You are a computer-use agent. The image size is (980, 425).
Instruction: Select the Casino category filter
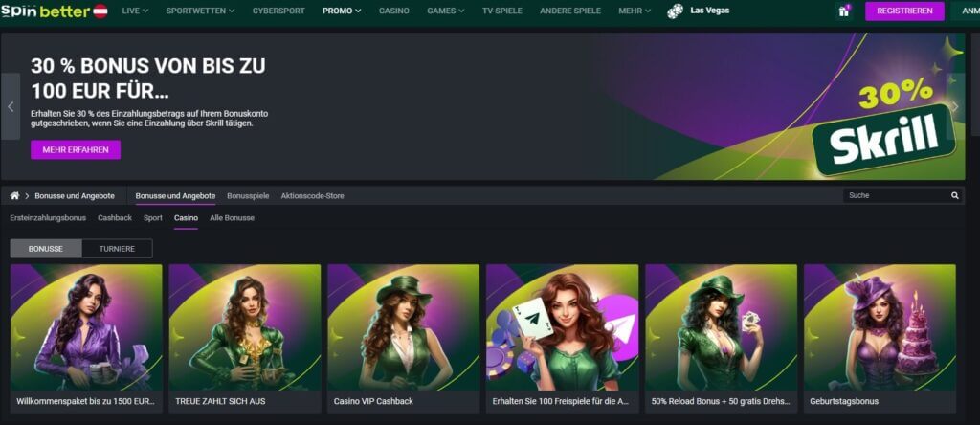tap(187, 218)
